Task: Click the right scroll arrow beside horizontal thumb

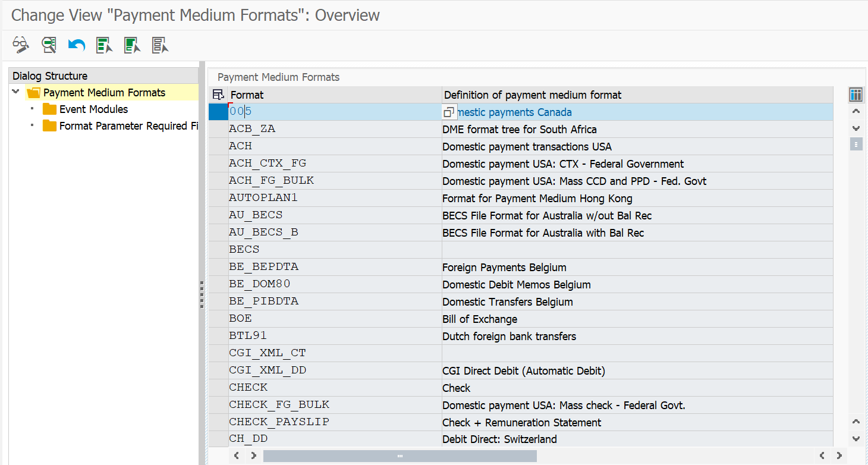Action: pos(254,455)
